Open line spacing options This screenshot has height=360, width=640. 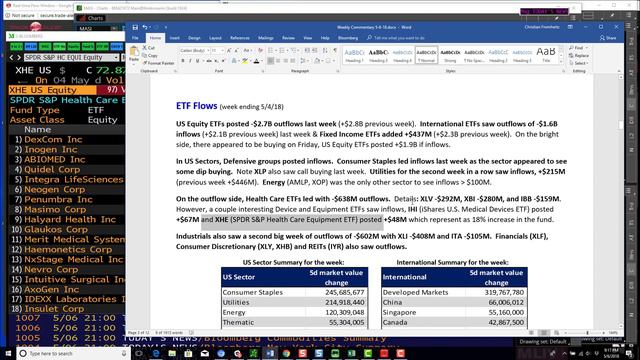click(304, 61)
